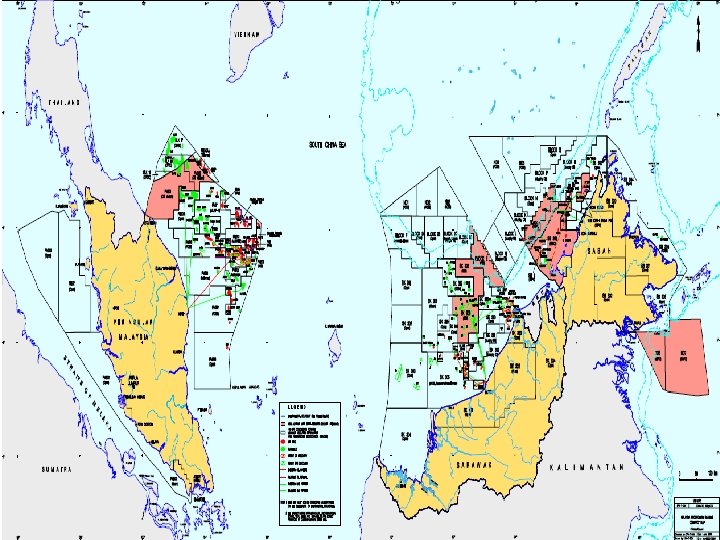The image size is (720, 540).
Task: Select the SOUTH CHINA SEA label
Action: tap(327, 145)
